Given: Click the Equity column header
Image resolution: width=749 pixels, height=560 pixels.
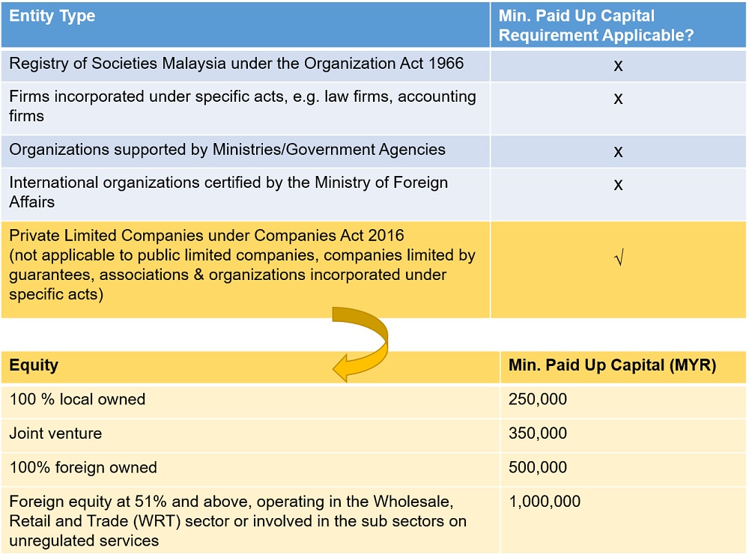Looking at the screenshot, I should (x=34, y=366).
